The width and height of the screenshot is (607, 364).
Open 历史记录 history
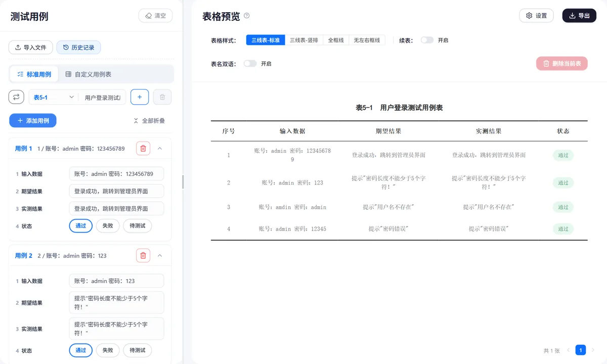click(x=78, y=48)
